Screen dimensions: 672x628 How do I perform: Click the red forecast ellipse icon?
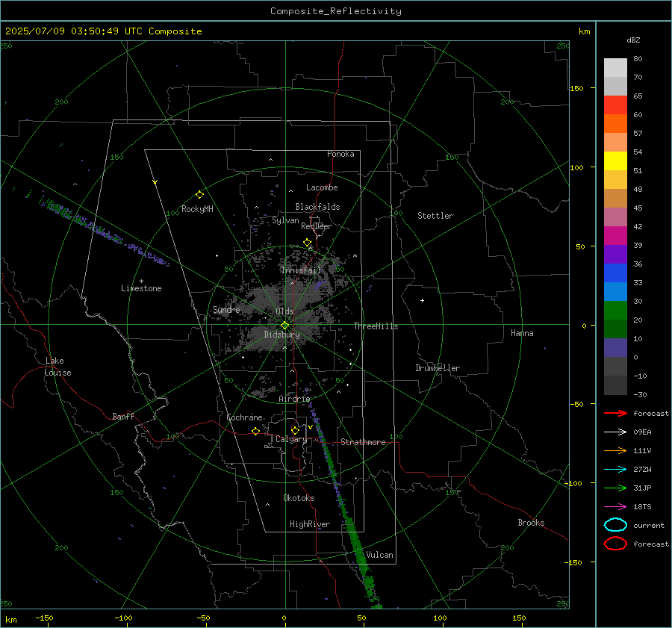(x=615, y=543)
